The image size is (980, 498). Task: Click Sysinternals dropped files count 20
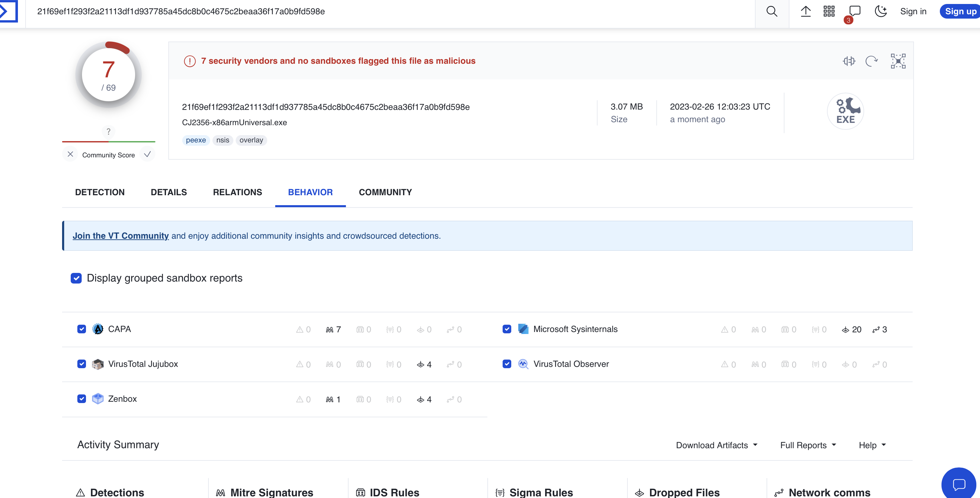click(x=852, y=329)
